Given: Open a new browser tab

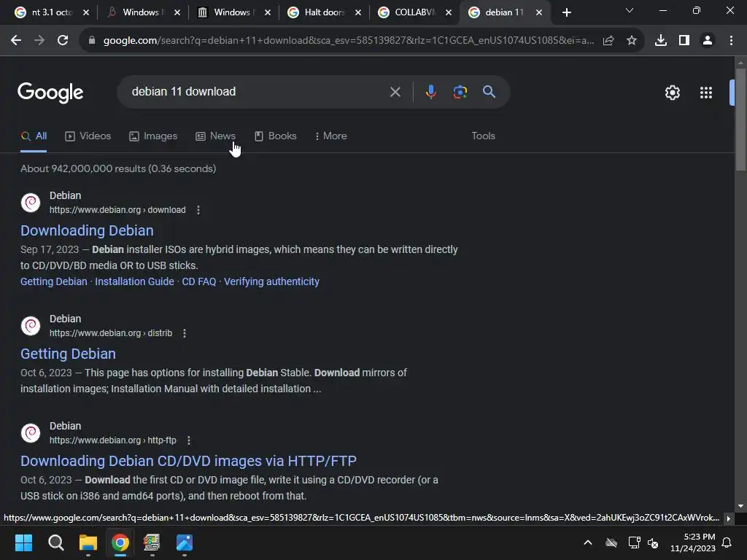Looking at the screenshot, I should [566, 12].
